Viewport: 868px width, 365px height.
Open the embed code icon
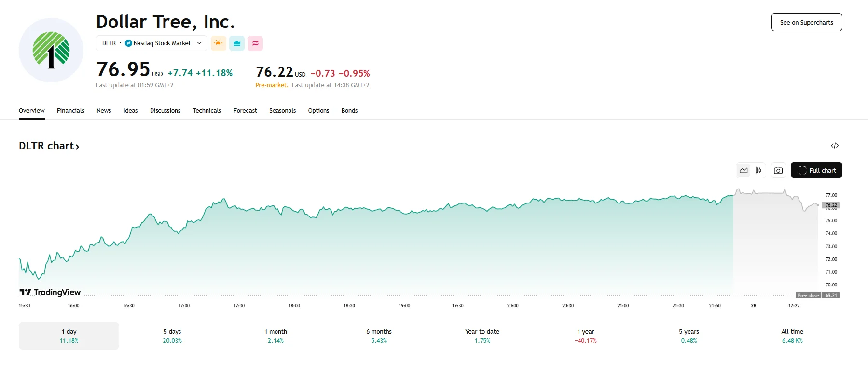tap(836, 145)
